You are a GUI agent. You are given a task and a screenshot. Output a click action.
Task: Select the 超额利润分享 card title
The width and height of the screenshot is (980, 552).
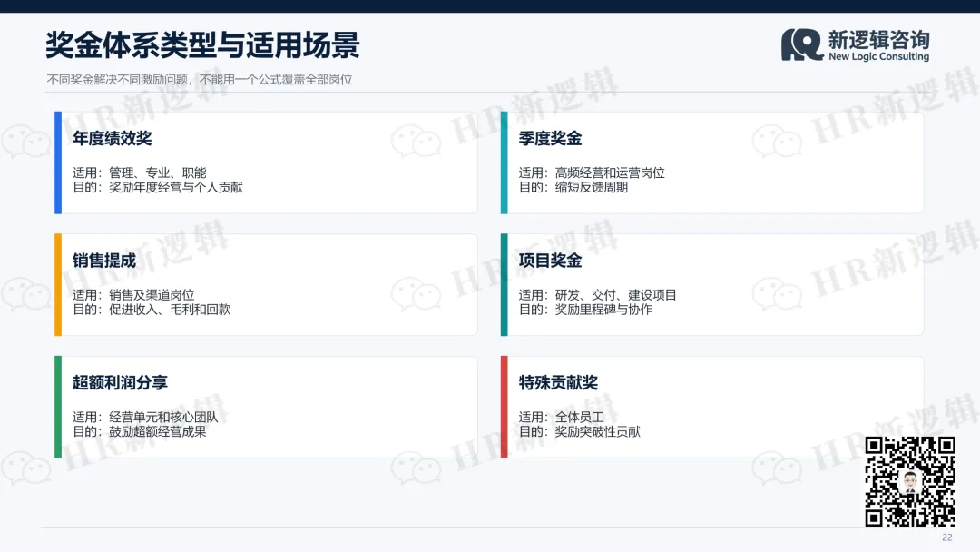120,382
